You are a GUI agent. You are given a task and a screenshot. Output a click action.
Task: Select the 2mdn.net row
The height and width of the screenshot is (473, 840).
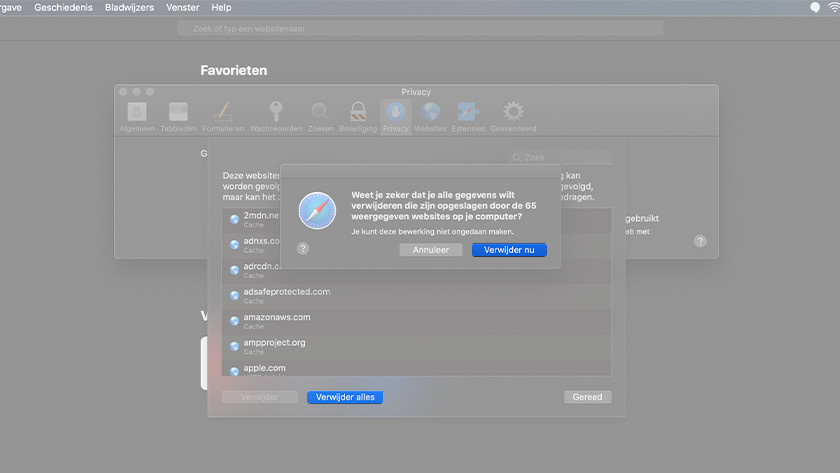pos(416,220)
